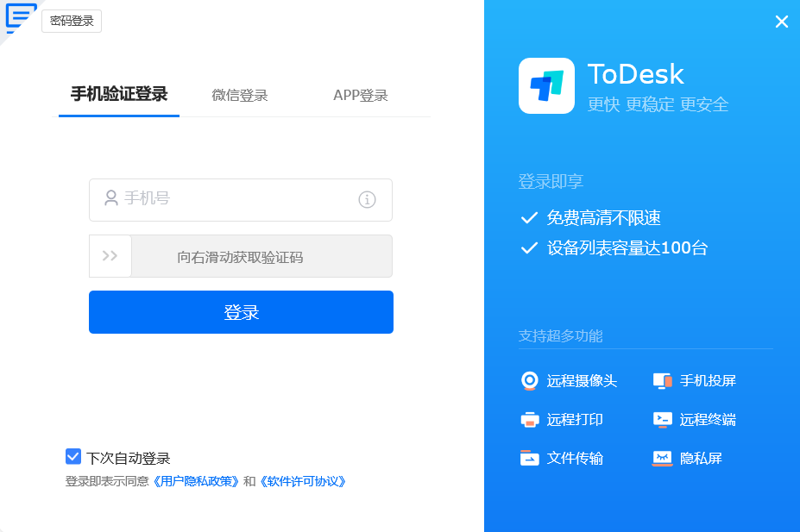
Task: Click the 下次自动登录 label text
Action: coord(128,458)
